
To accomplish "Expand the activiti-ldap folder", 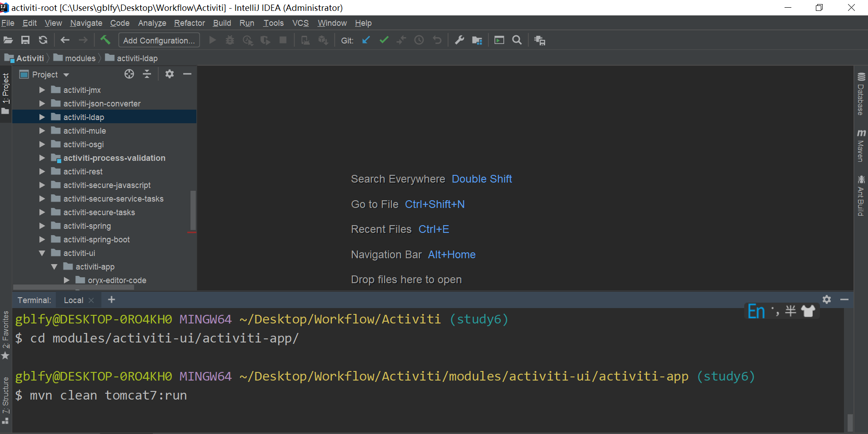I will coord(42,117).
